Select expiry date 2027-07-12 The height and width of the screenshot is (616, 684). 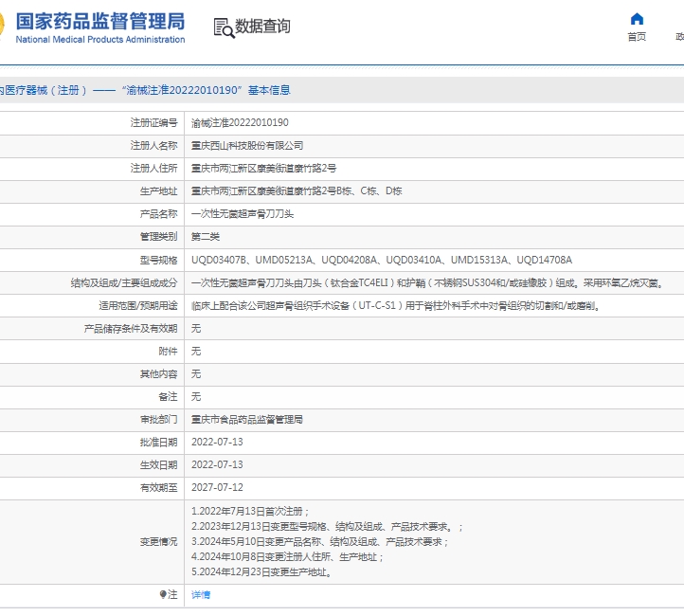[217, 487]
